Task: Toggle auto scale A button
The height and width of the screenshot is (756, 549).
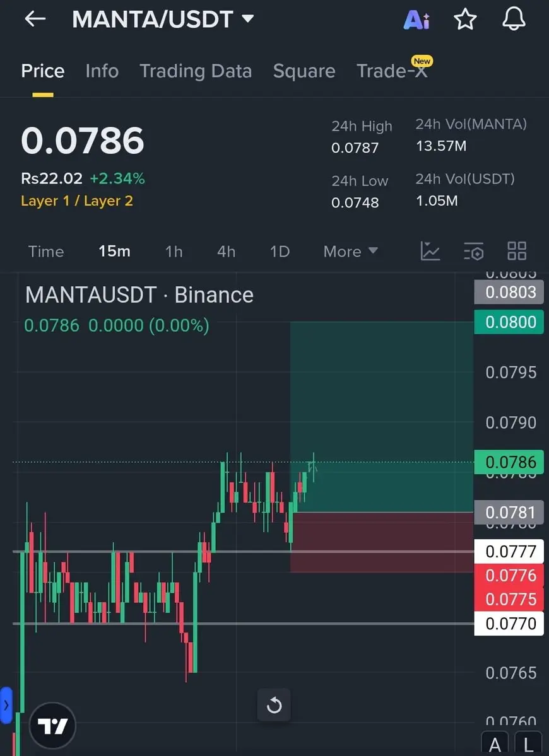Action: (x=495, y=745)
